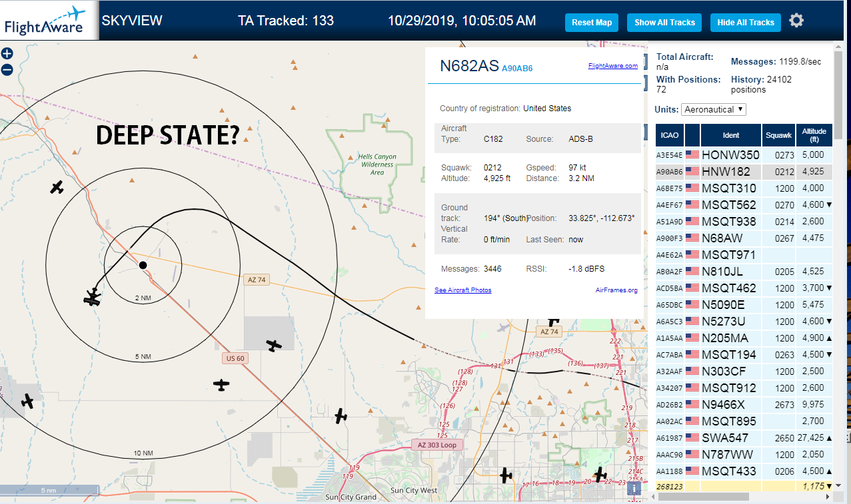851x504 pixels.
Task: Click Reset Map button
Action: tap(592, 23)
